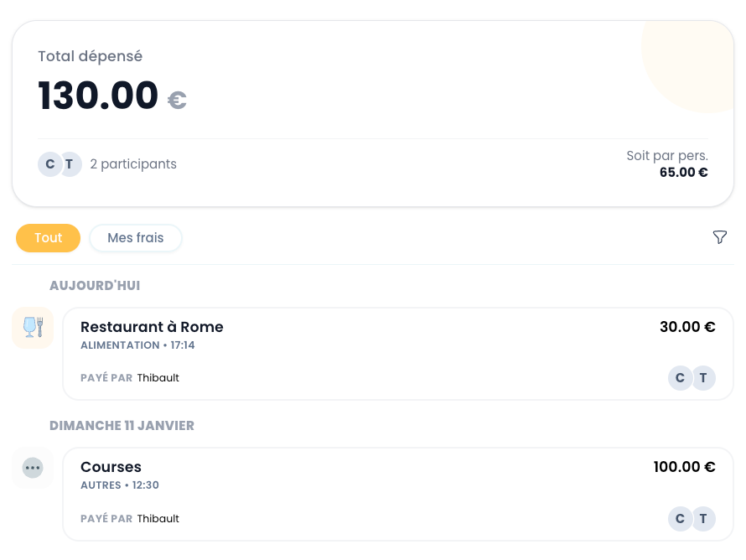Click the T avatar in the total summary card
Viewport: 746px width, 560px height.
(70, 164)
